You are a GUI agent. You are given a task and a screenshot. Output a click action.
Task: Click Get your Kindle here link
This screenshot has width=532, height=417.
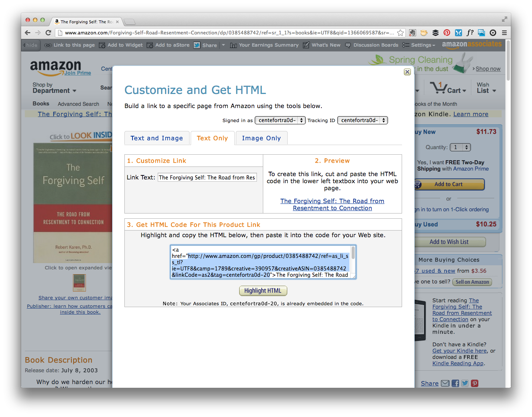click(x=459, y=351)
